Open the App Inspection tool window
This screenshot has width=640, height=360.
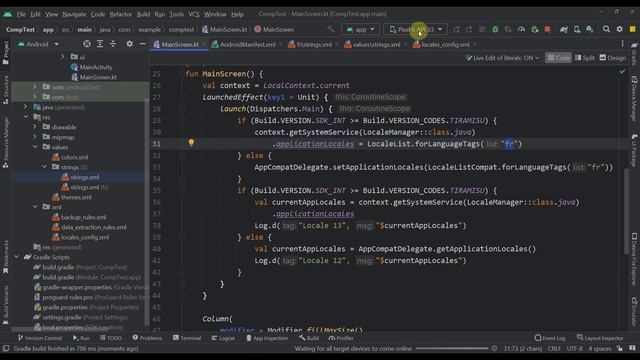(267, 338)
